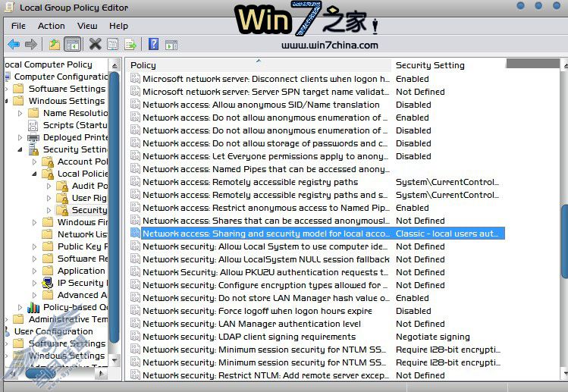Click the tree pane scroll up arrow
Screen dimensions: 568x392
tap(115, 65)
